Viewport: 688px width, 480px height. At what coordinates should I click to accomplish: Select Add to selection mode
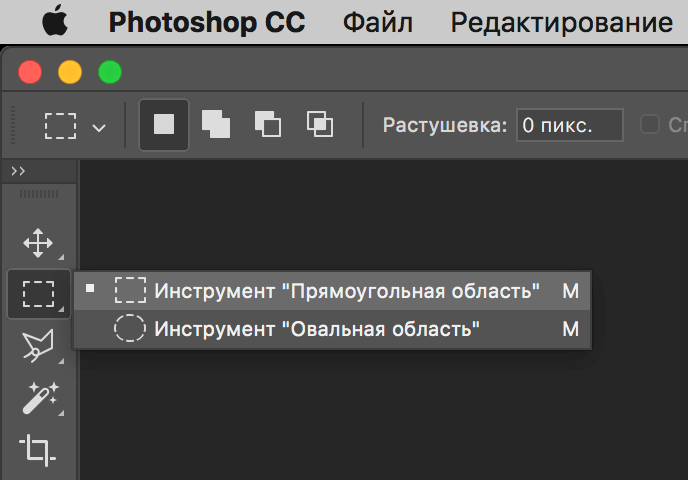coord(215,124)
